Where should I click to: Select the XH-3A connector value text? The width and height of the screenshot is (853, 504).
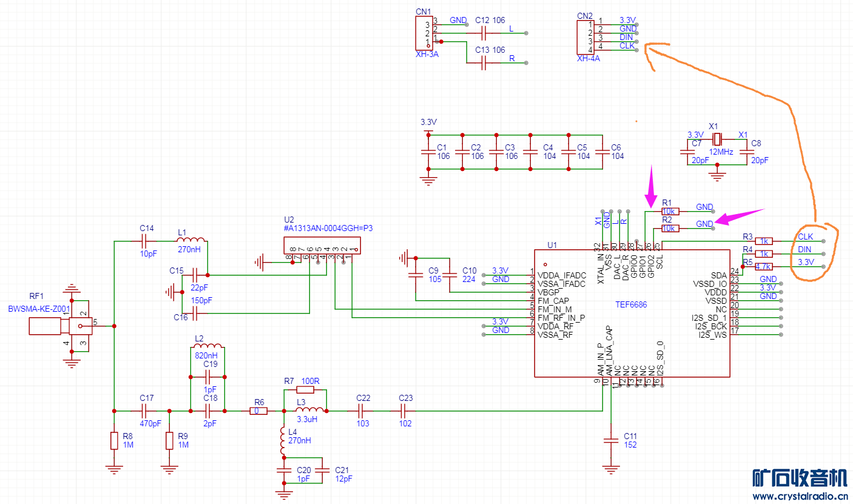426,54
